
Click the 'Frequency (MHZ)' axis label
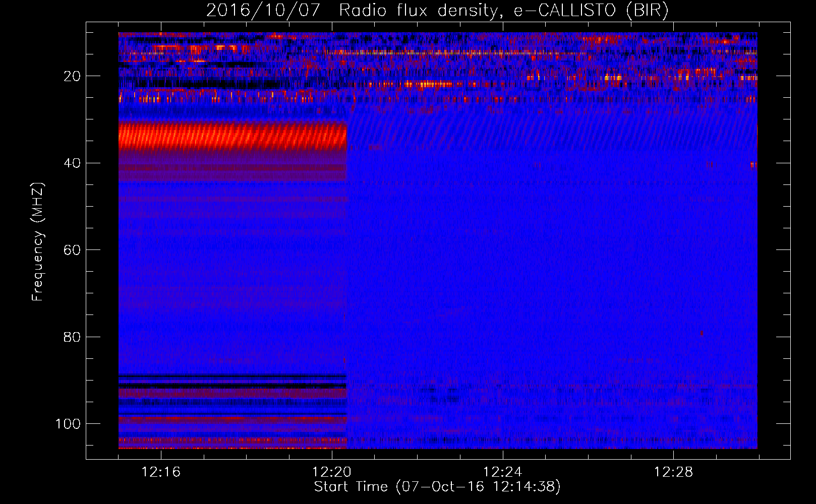tap(38, 242)
